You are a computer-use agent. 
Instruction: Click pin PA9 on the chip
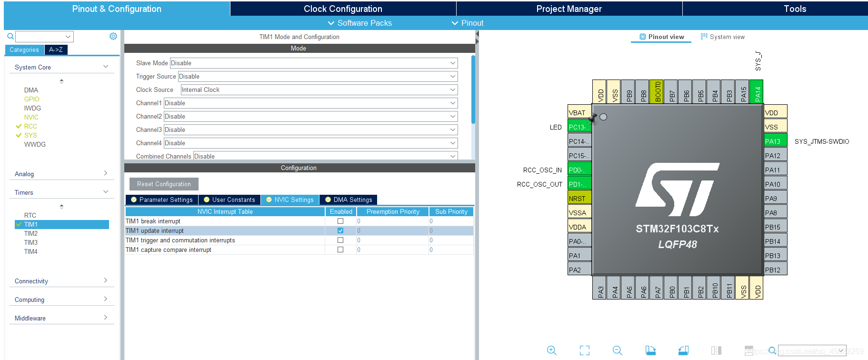click(776, 198)
